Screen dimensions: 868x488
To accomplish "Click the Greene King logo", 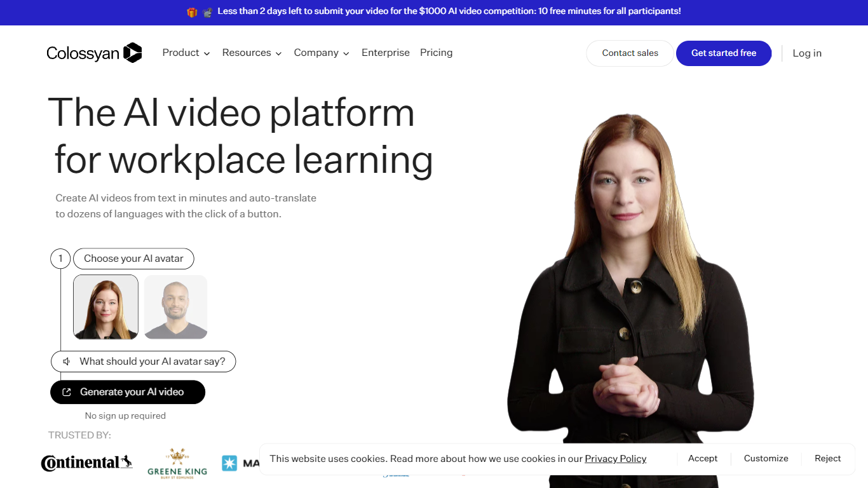I will 177,463.
